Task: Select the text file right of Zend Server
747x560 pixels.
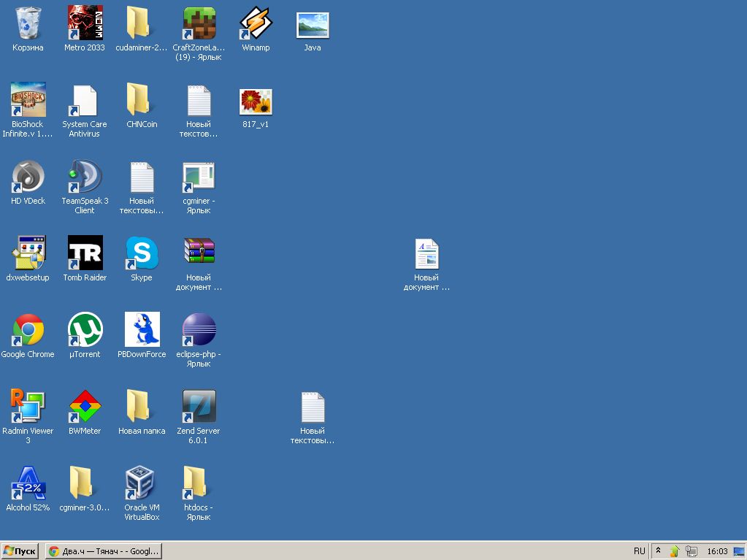Action: coord(313,407)
